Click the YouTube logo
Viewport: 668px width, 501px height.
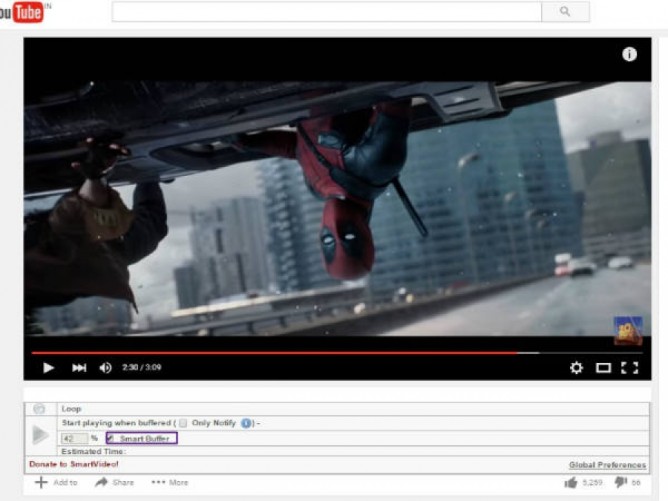click(x=22, y=12)
